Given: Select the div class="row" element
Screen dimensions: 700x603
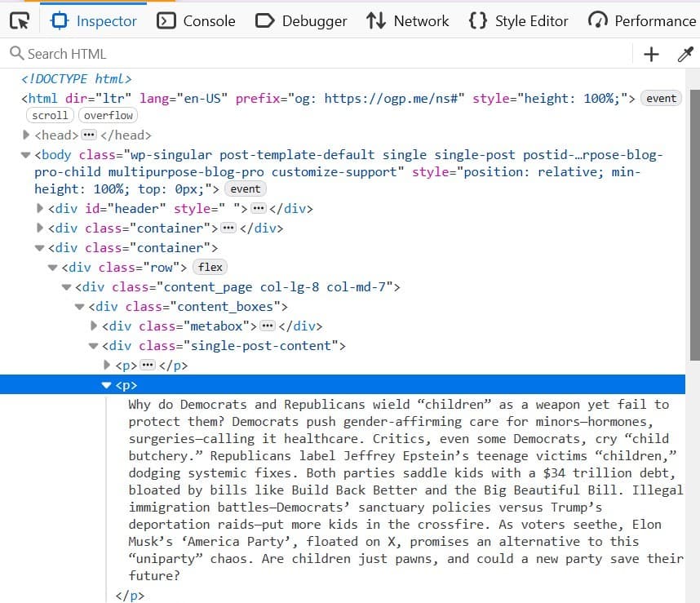Looking at the screenshot, I should (124, 268).
